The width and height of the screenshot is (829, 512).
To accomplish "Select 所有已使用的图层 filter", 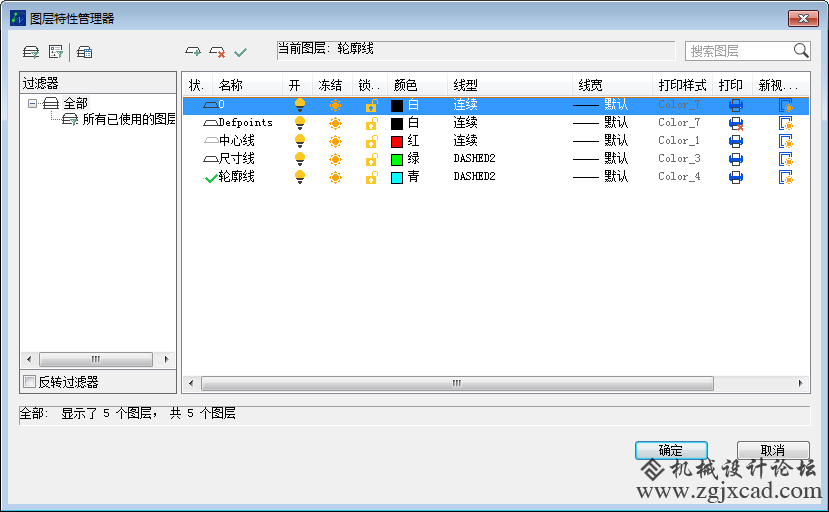I will point(129,119).
